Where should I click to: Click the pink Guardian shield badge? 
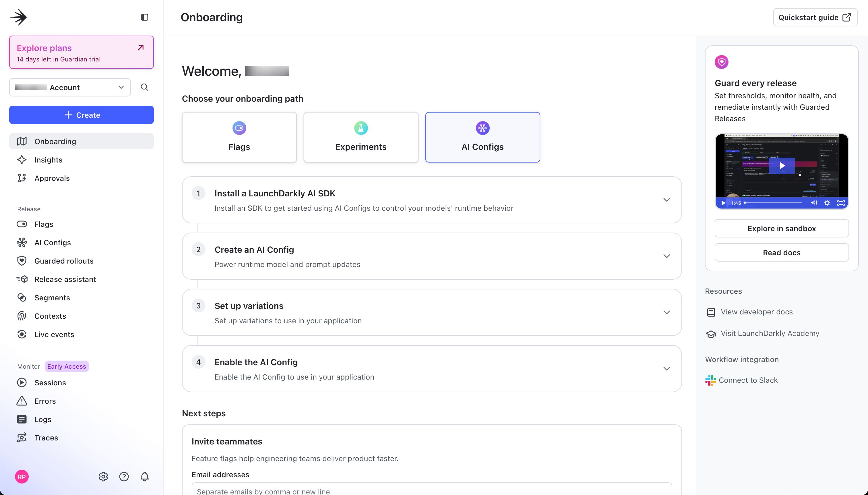coord(722,62)
